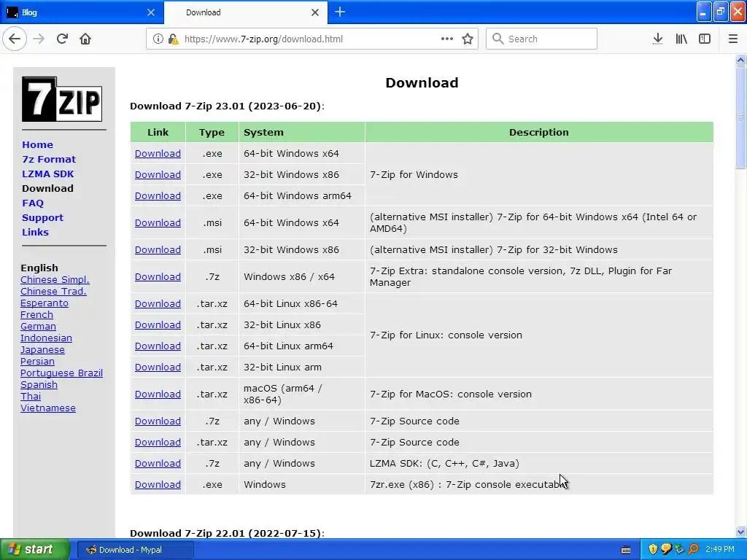Switch language to French
This screenshot has width=747, height=560.
pos(36,315)
